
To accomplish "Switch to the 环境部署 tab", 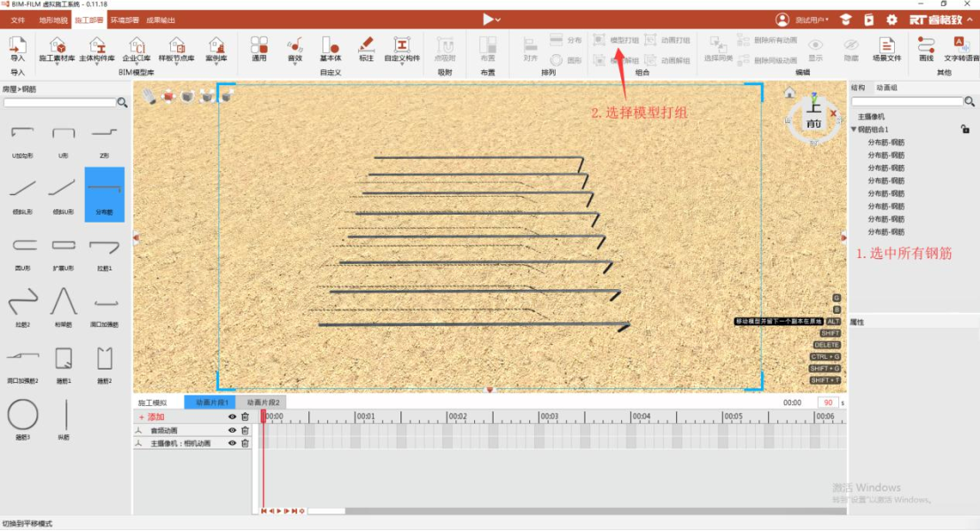I will coord(125,20).
